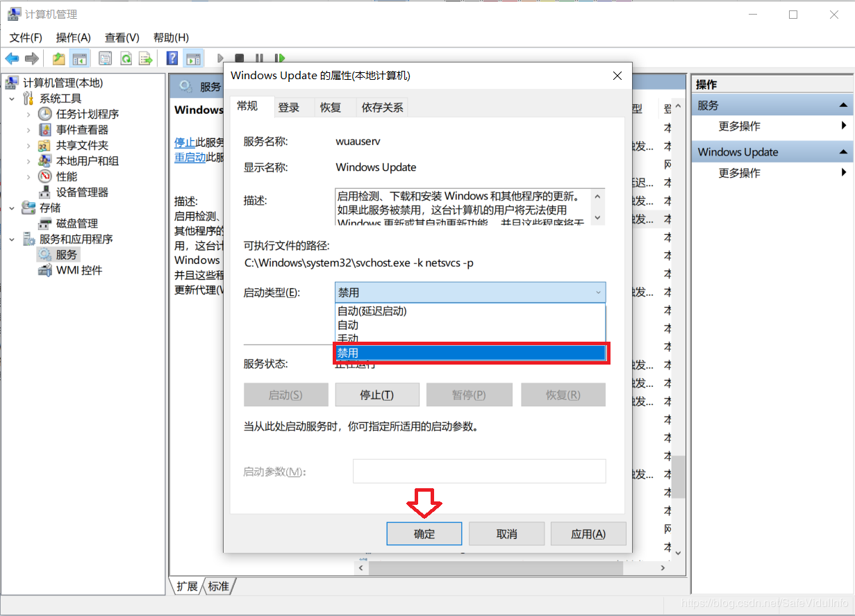
Task: Click the Export List toolbar icon
Action: 146,58
